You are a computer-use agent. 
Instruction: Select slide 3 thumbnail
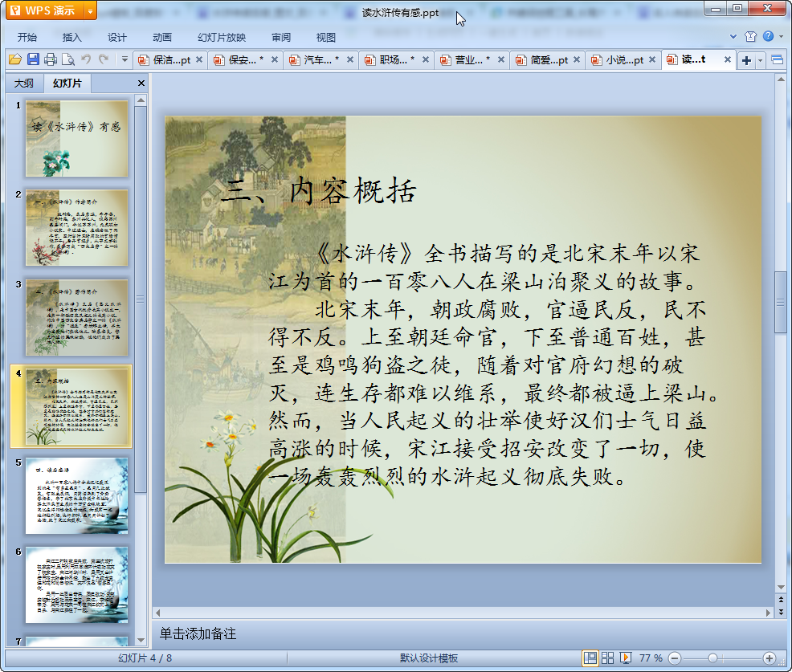point(77,318)
